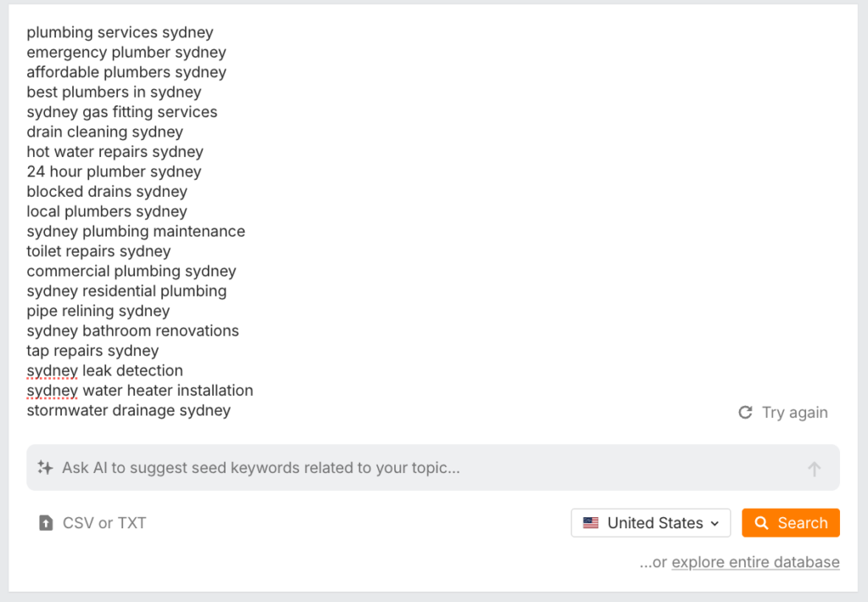Click the file upload icon beside CSV or TXT
This screenshot has width=868, height=602.
point(46,523)
